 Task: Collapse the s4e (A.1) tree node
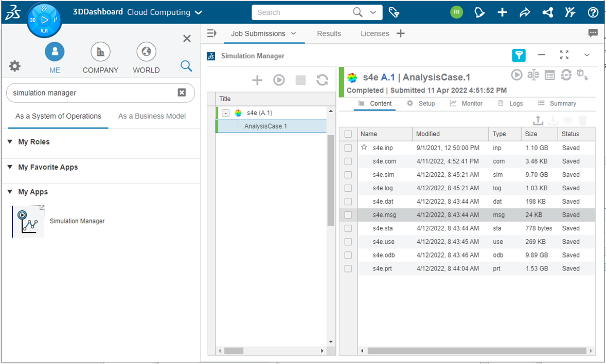pyautogui.click(x=225, y=113)
